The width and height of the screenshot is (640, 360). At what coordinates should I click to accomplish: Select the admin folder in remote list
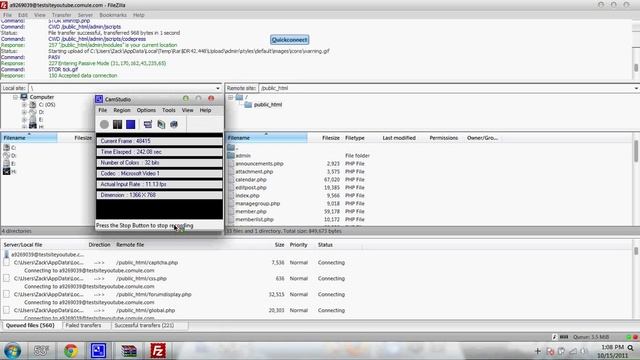click(243, 156)
